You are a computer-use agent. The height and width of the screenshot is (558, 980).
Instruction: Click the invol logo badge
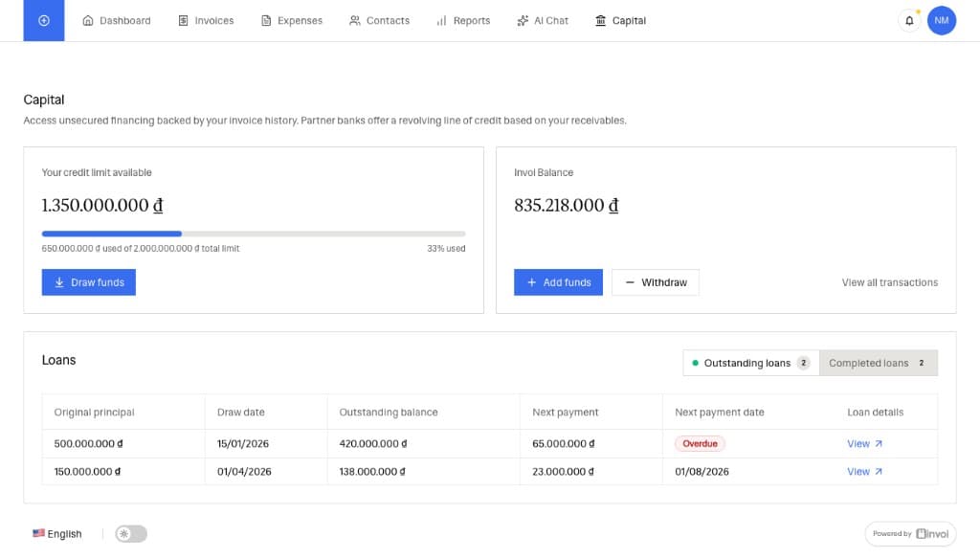coord(910,534)
